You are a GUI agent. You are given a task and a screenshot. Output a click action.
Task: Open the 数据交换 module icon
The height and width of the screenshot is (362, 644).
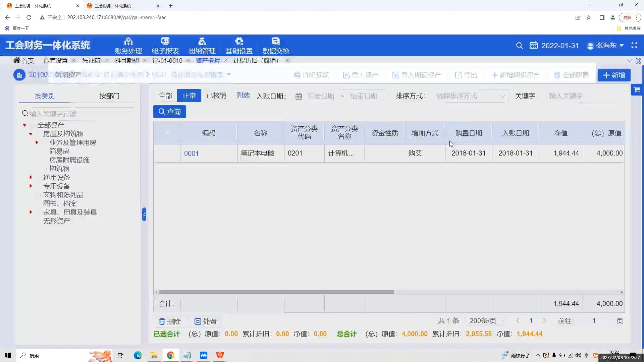click(x=276, y=42)
